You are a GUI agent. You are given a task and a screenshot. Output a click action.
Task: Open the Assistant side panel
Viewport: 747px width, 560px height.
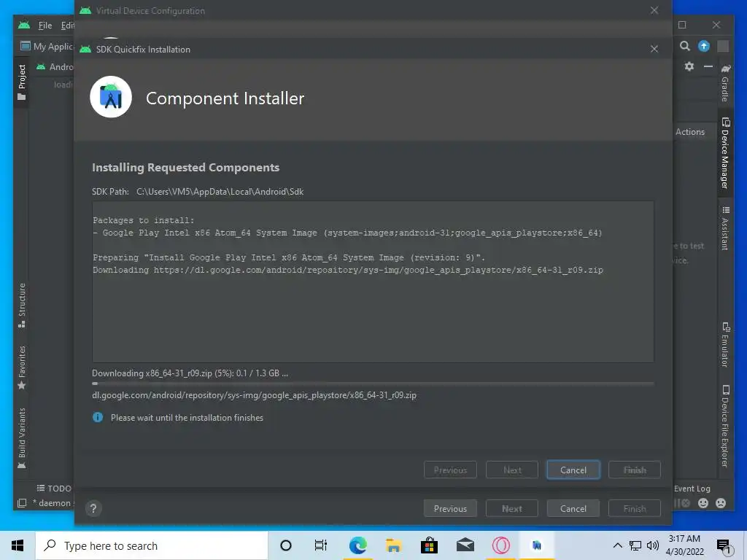(725, 228)
